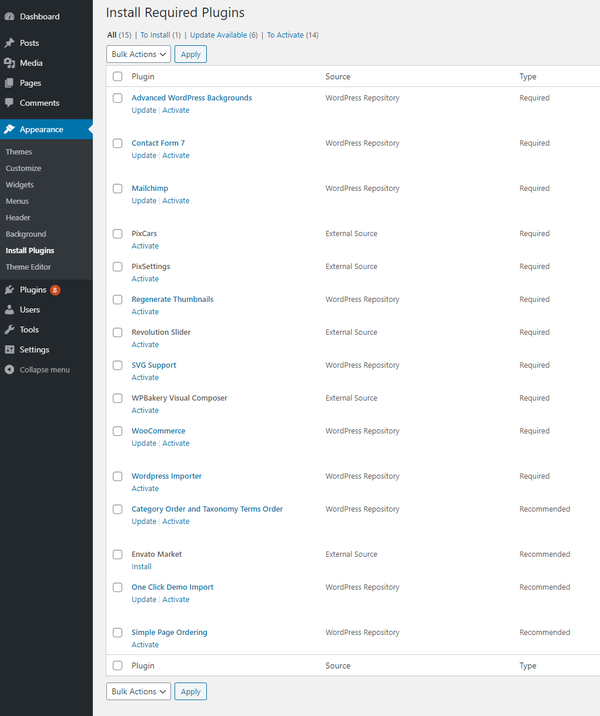Open the Menus submenu item
Viewport: 600px width, 716px height.
(x=17, y=201)
